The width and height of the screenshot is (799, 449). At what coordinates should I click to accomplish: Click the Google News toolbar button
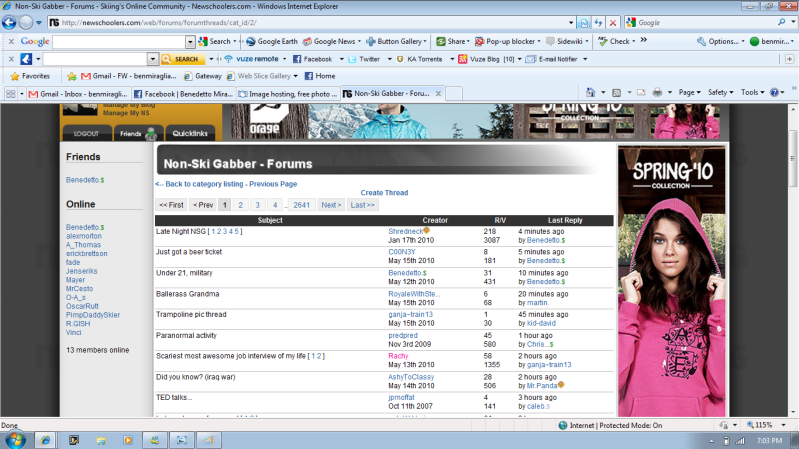coord(332,41)
